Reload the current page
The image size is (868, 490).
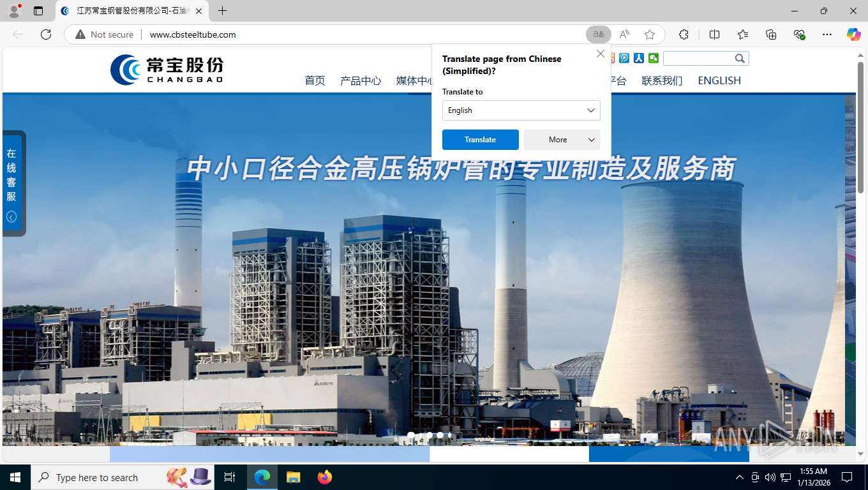(46, 34)
